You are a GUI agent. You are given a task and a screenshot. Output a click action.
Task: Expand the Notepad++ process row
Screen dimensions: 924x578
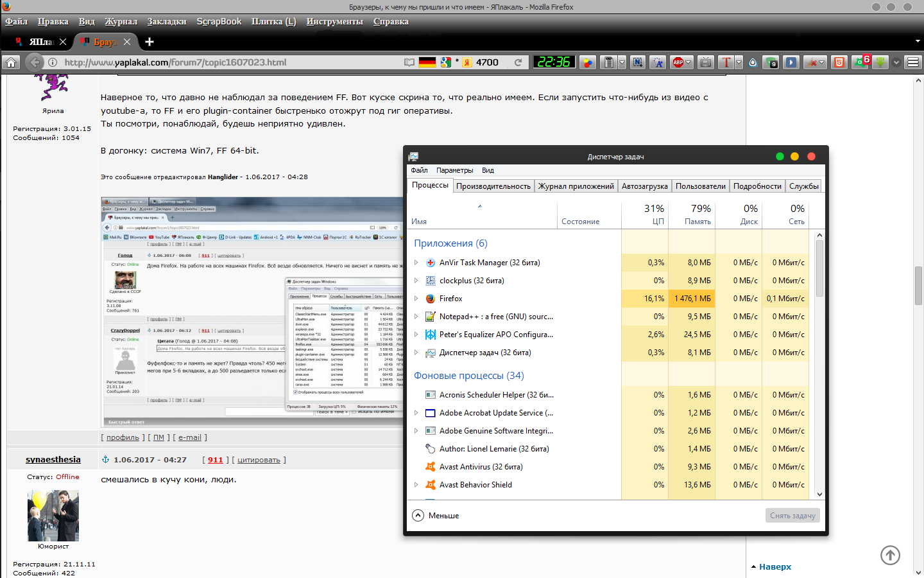[416, 317]
